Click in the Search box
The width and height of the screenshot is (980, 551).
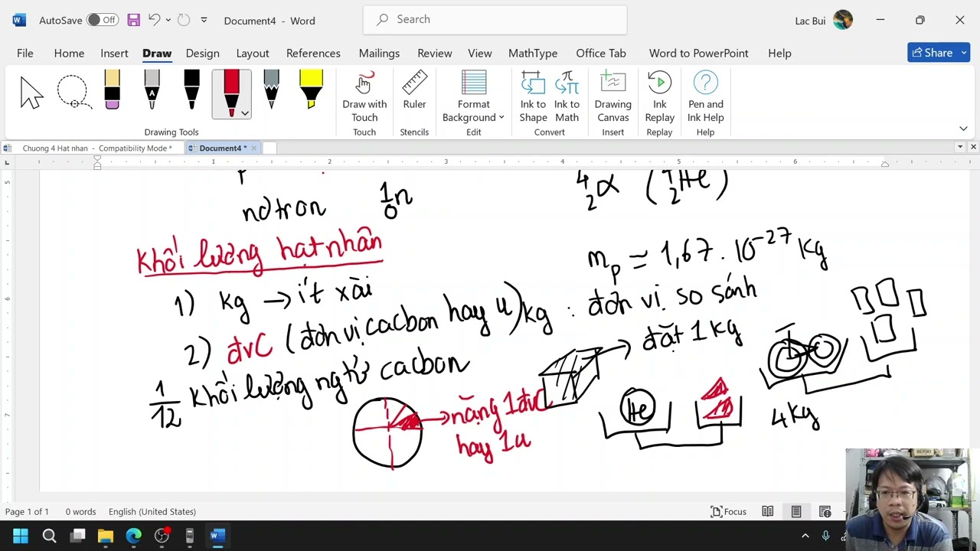[x=495, y=19]
